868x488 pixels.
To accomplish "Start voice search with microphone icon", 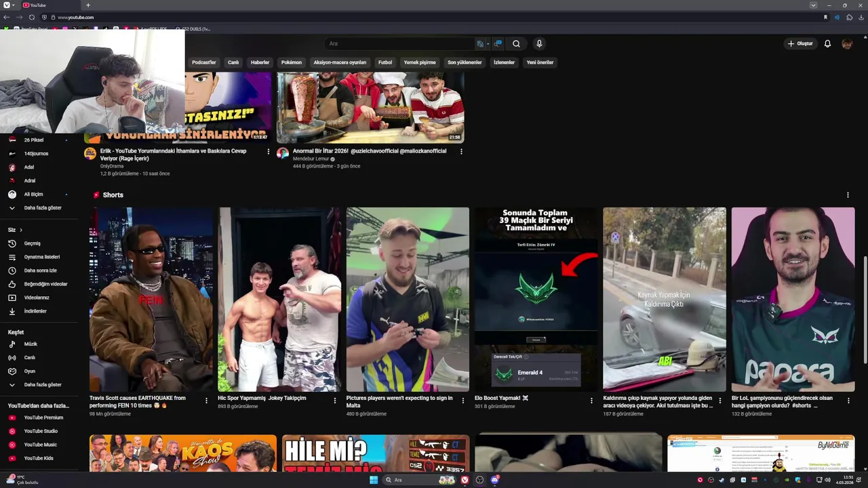I will [x=539, y=43].
